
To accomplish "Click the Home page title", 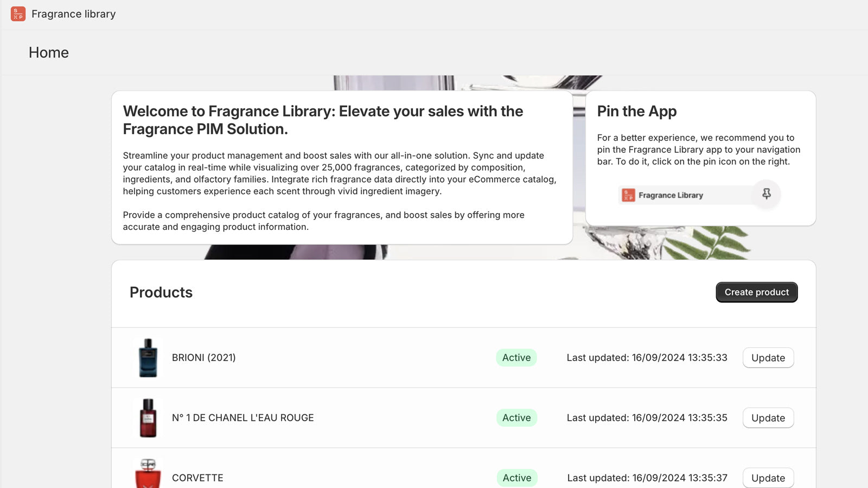I will (x=49, y=53).
